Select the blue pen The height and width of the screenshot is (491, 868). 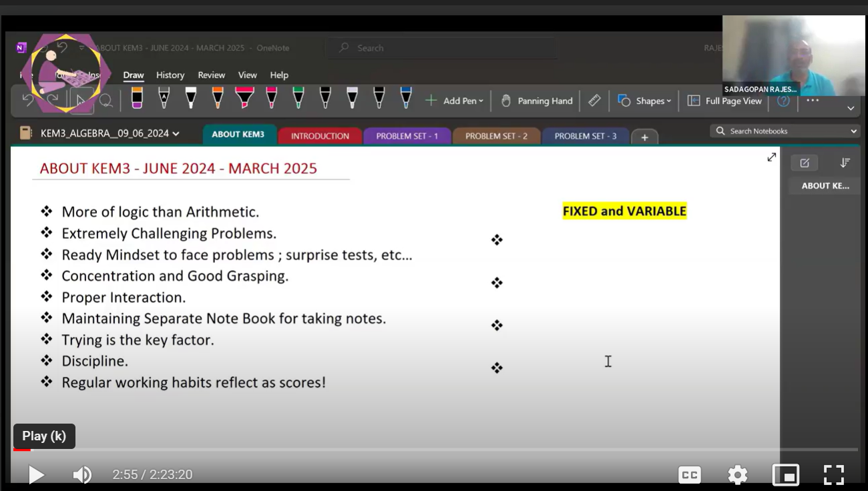tap(406, 98)
